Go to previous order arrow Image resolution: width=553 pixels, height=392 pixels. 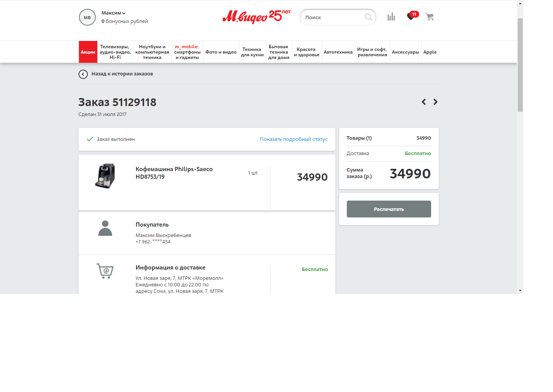click(x=424, y=102)
